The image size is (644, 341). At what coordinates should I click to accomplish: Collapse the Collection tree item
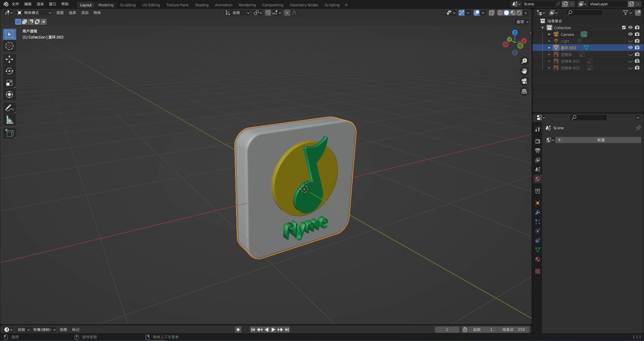(543, 27)
